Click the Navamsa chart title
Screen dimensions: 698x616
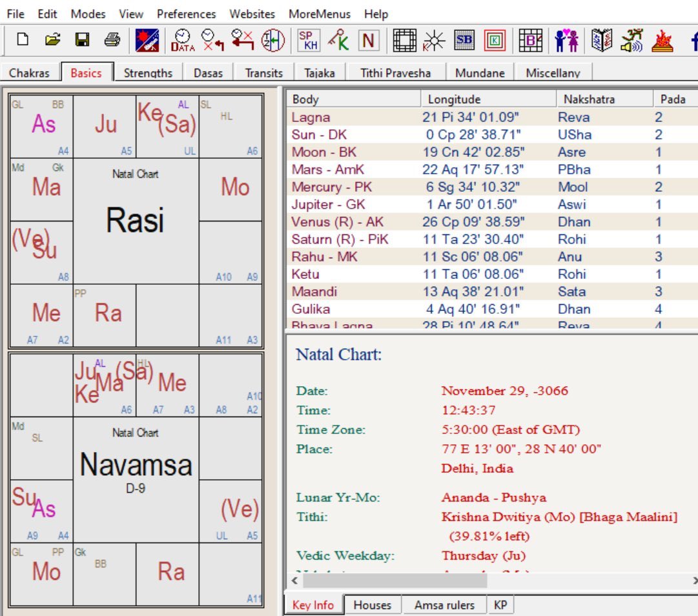pyautogui.click(x=136, y=465)
